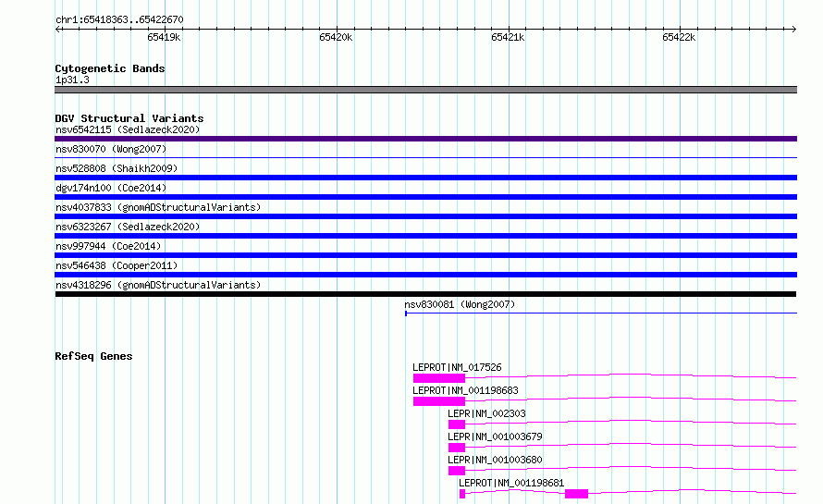
Task: Select nsv4318296 (gnomADStructuralVariants) label
Action: 158,285
